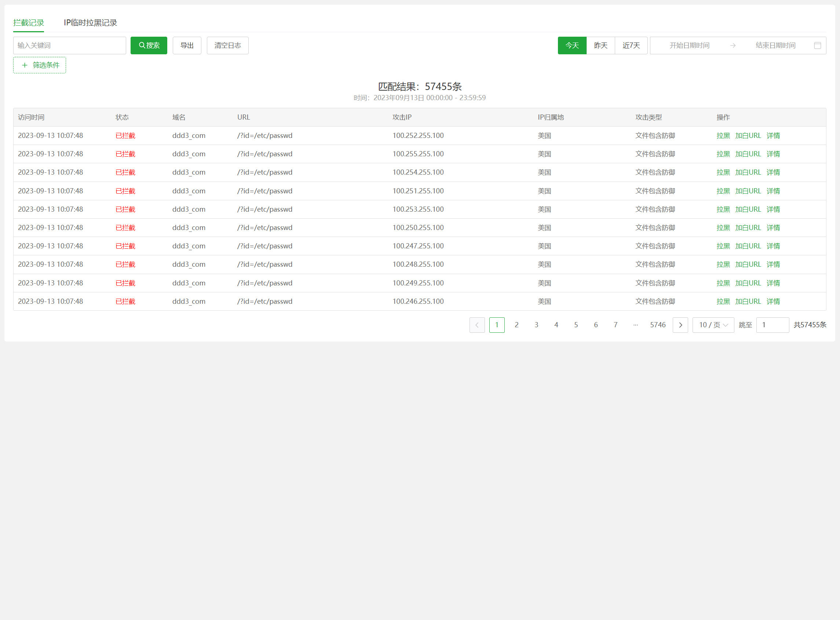Go to next page arrow

pos(680,325)
